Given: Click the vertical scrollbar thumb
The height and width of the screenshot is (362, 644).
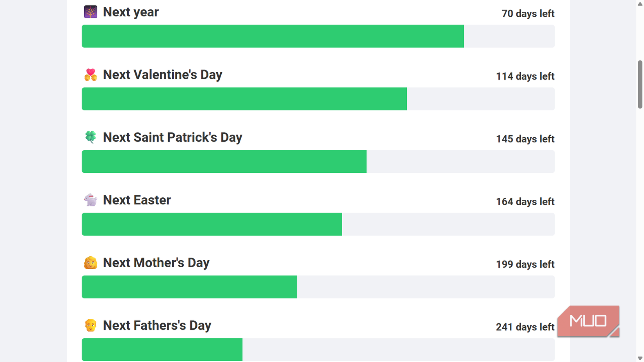Looking at the screenshot, I should [x=640, y=84].
